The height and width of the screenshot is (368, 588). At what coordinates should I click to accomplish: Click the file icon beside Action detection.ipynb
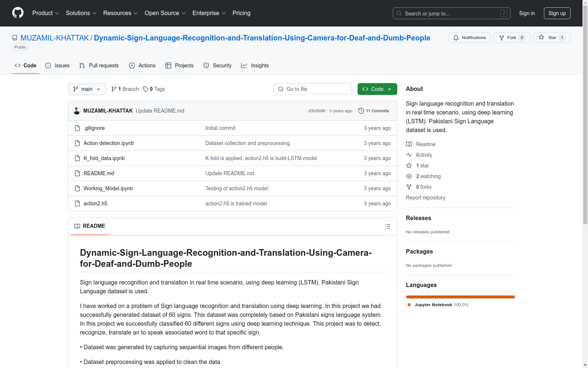77,143
